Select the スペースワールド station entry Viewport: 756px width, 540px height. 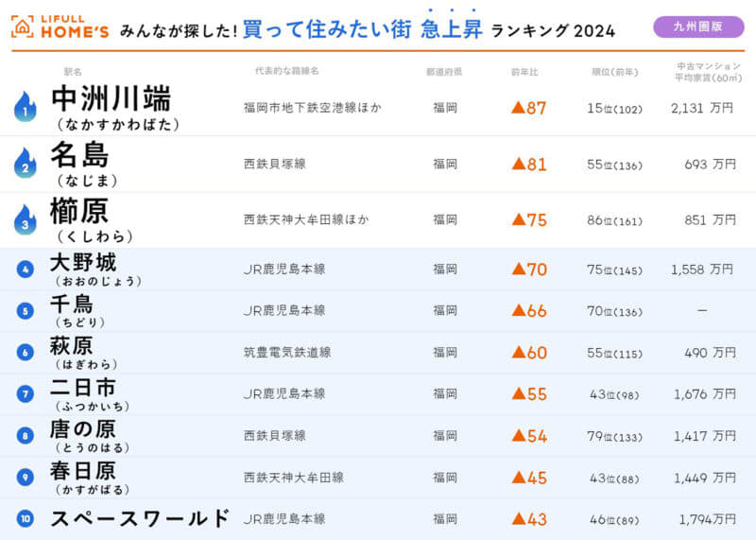140,518
